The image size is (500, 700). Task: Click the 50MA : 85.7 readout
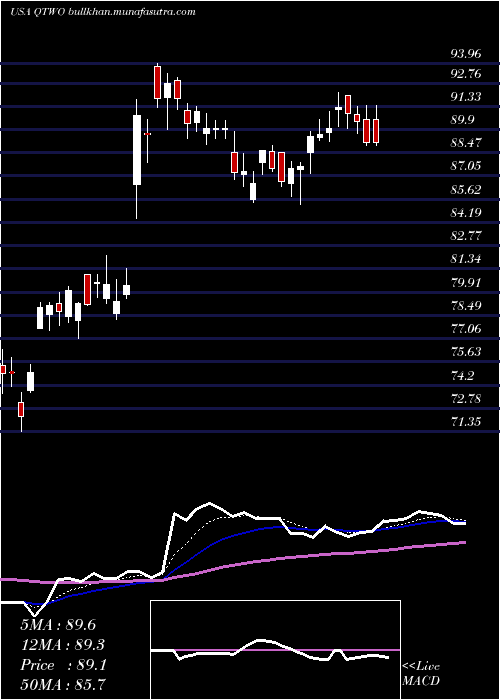coord(62,684)
